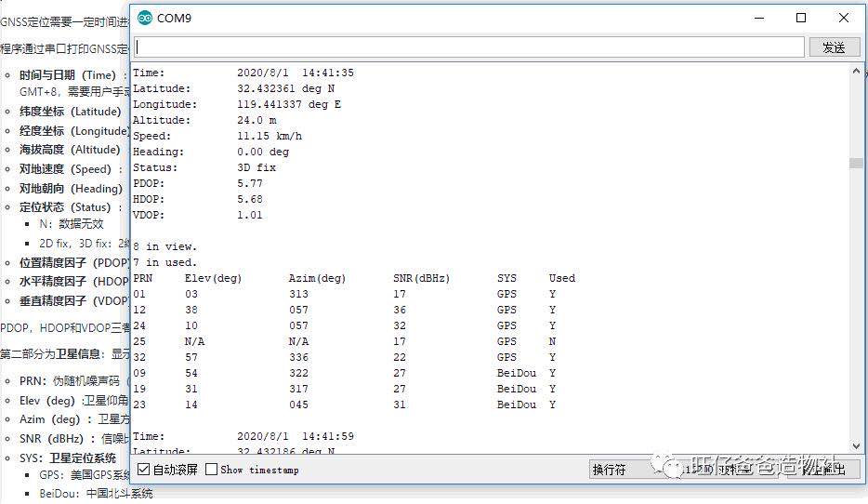Click the 清空输出 clear output button
Viewport: 868px width, 504px height.
[x=822, y=470]
